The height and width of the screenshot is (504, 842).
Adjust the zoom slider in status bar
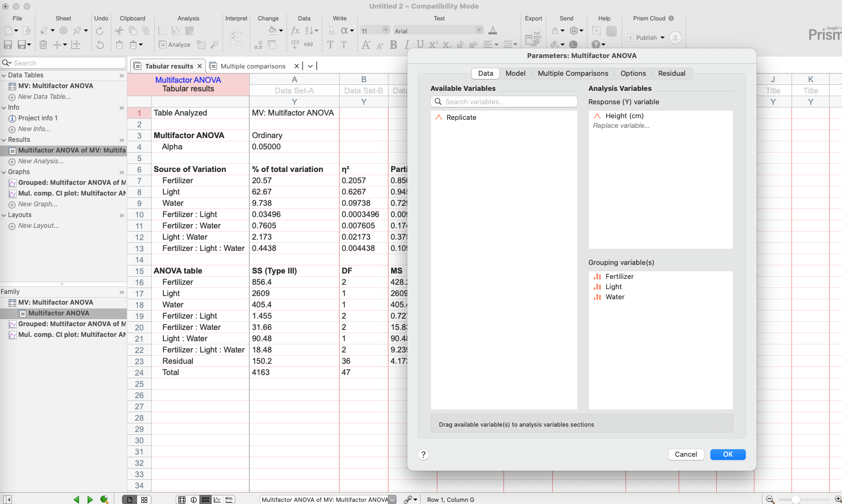click(795, 500)
